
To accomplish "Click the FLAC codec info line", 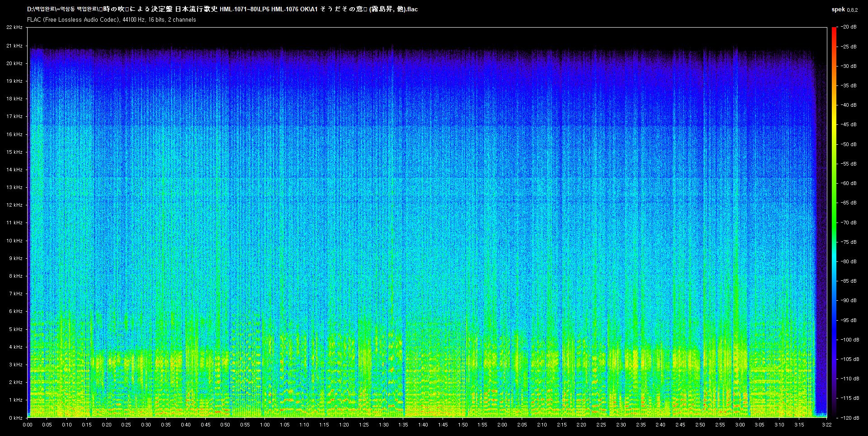I will pos(112,20).
